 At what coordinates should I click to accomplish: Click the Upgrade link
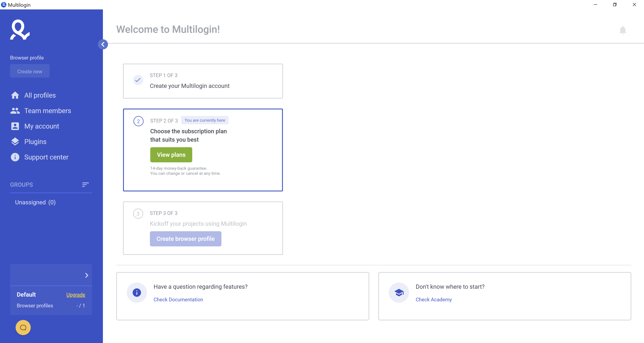click(76, 295)
